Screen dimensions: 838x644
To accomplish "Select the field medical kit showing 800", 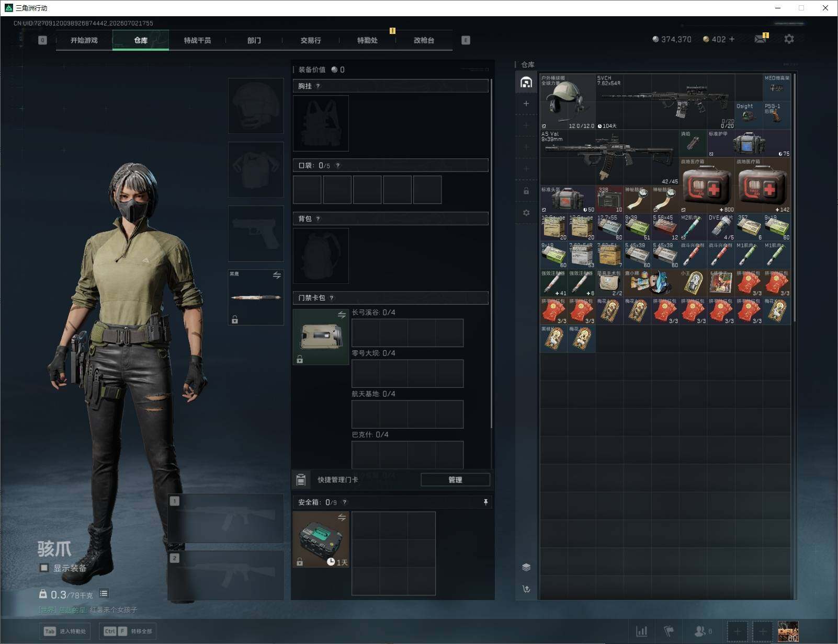I will click(x=707, y=185).
